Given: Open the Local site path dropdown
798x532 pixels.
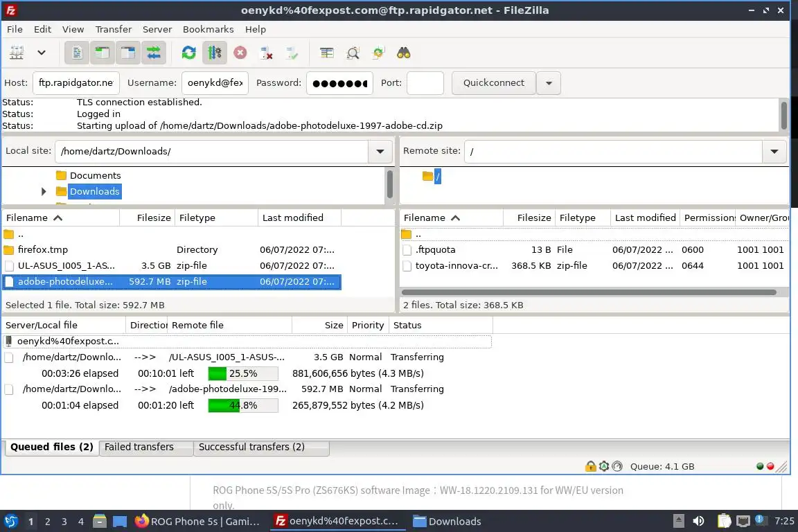Looking at the screenshot, I should (380, 151).
